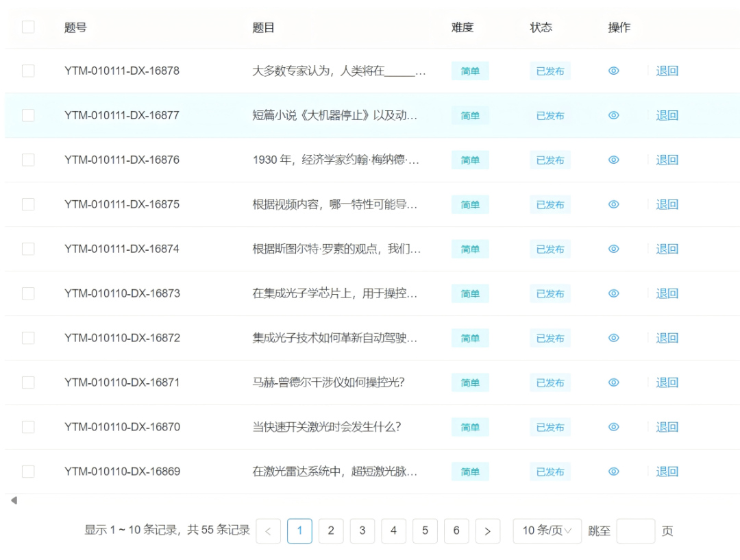
Task: Focus the 跳至 page number input field
Action: [x=635, y=531]
